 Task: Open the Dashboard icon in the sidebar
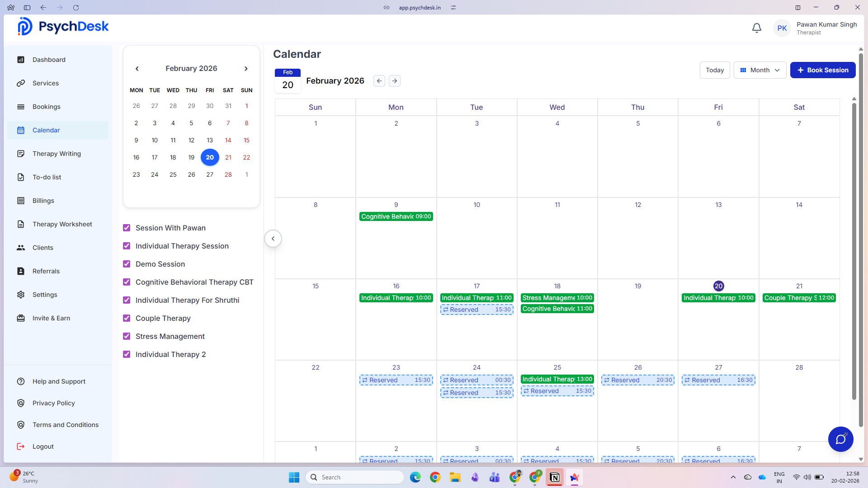[x=21, y=59]
